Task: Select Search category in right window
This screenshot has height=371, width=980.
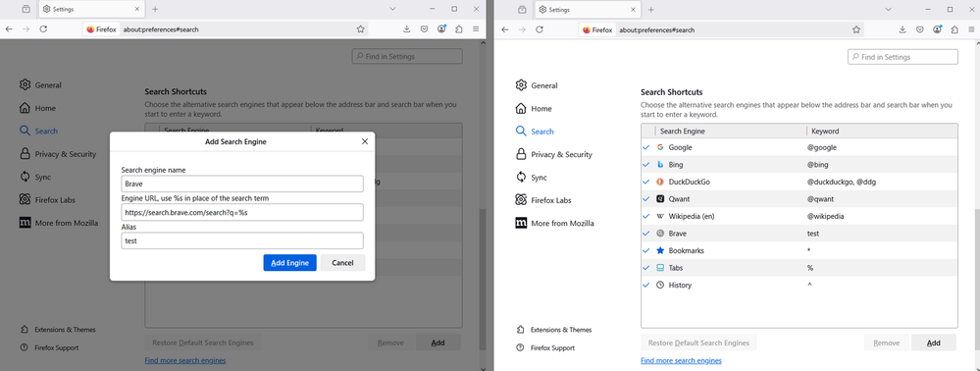Action: (535, 132)
